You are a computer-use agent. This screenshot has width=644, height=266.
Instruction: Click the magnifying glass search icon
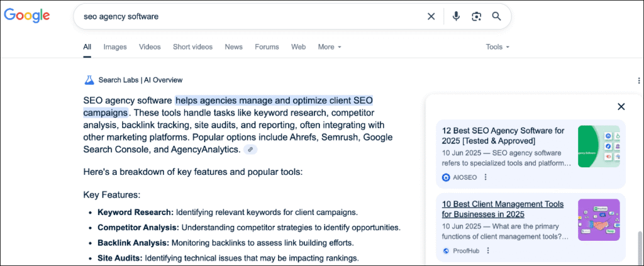[x=497, y=16]
